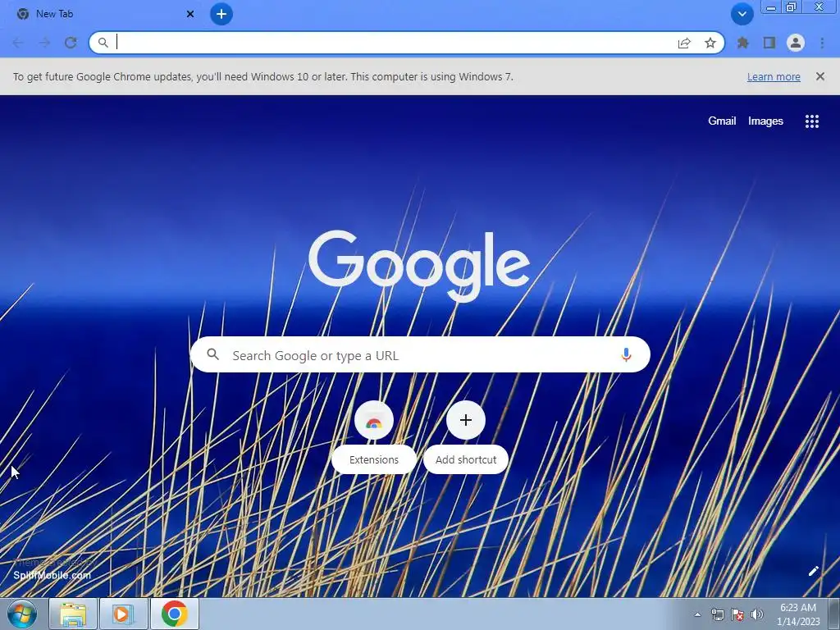Open the Learn more link
Viewport: 840px width, 630px height.
coord(774,76)
